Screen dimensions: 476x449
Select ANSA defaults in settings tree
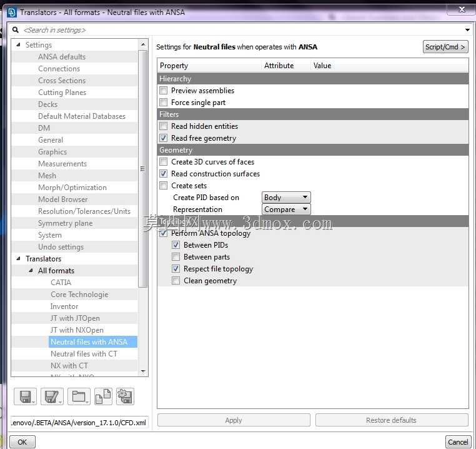coord(62,56)
